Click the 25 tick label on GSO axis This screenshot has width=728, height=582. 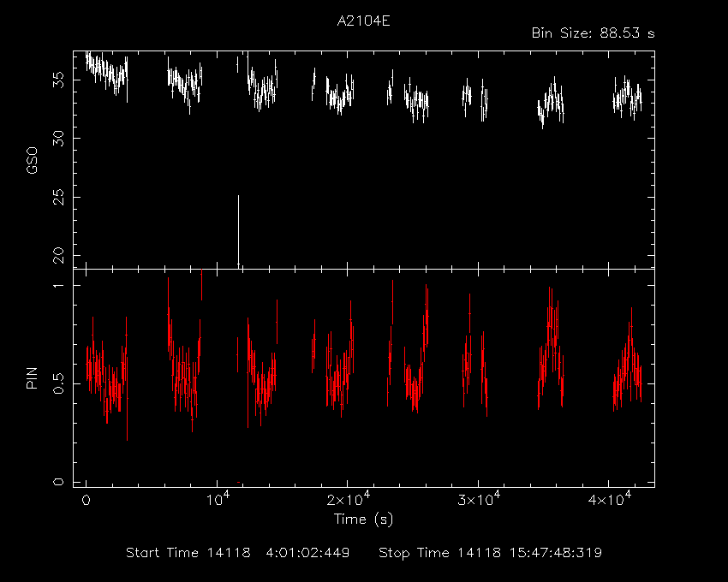pyautogui.click(x=58, y=197)
